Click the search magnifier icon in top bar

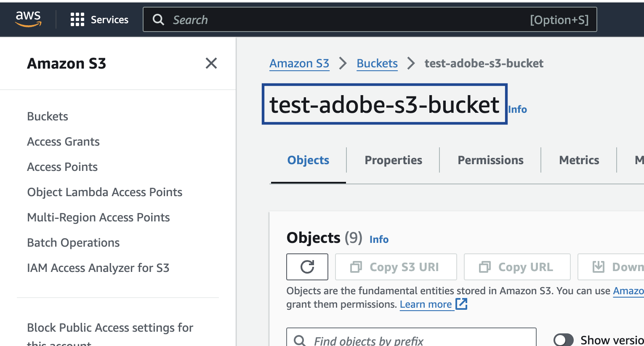(158, 19)
